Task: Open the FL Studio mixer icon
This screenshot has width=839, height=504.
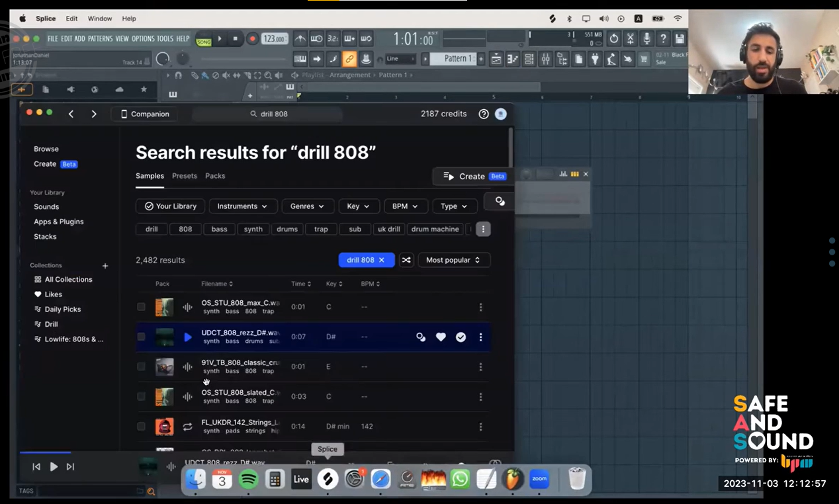Action: (x=545, y=60)
